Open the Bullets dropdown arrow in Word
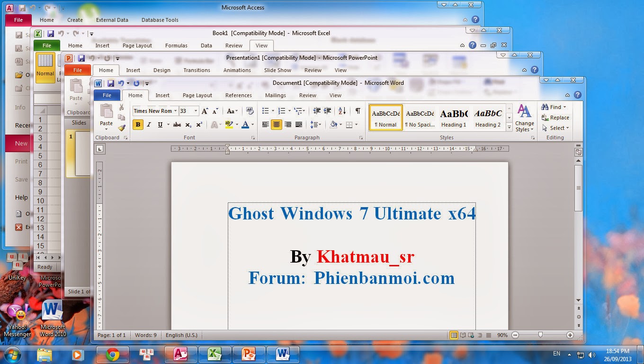Screen dimensions: 644x364 [272, 111]
